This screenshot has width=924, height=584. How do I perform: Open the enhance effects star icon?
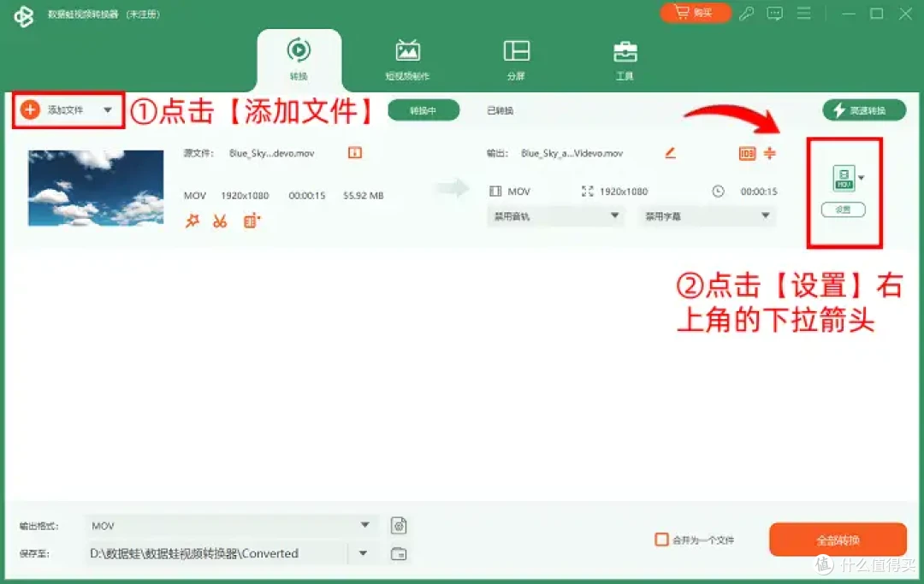[x=192, y=221]
